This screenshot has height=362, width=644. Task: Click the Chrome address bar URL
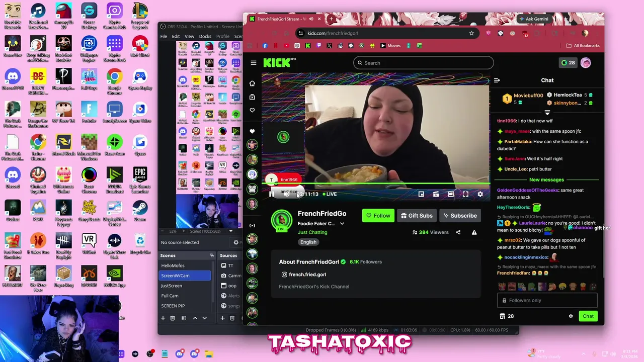[333, 33]
